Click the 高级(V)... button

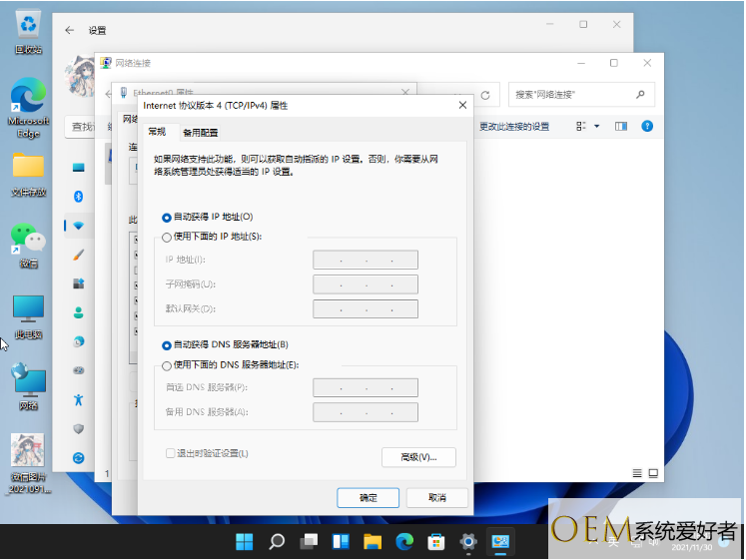pyautogui.click(x=418, y=457)
